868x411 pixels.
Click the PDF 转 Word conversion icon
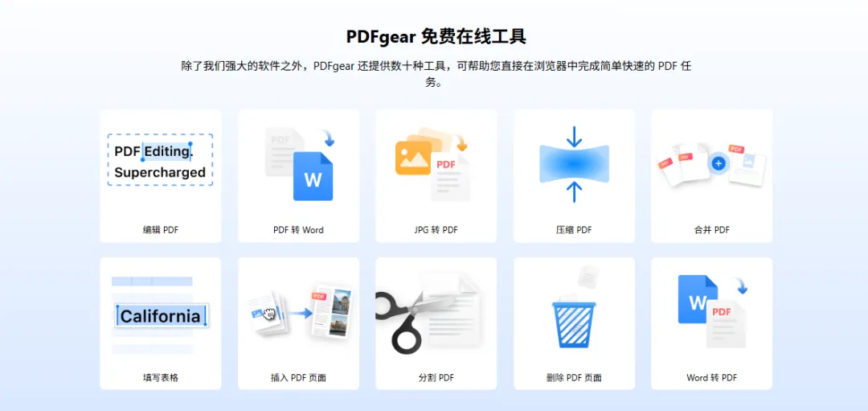click(300, 163)
